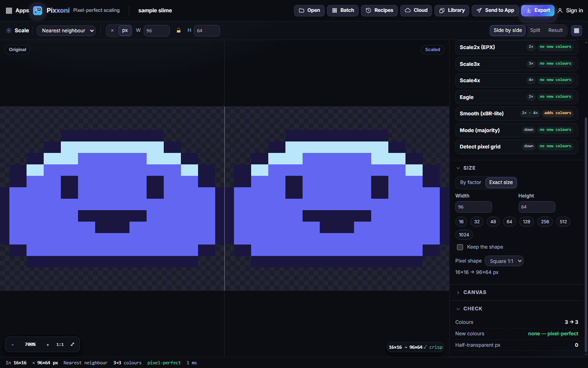
Task: Click the grid view icon button
Action: 577,30
